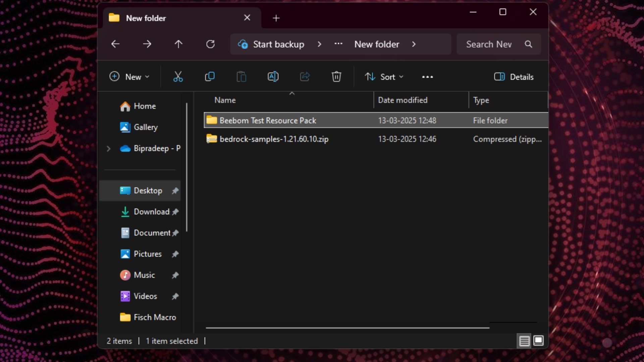
Task: Click the pin icon next to Videos
Action: click(175, 296)
